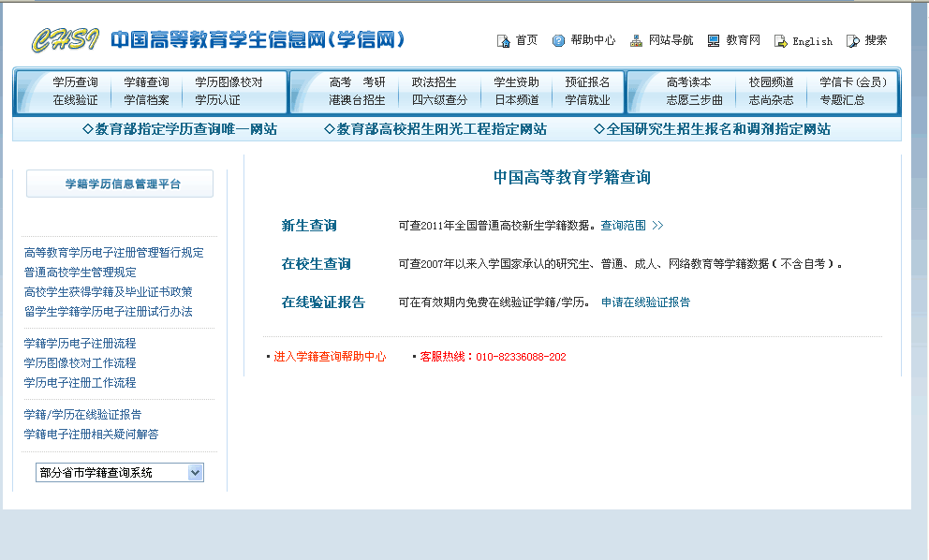
Task: Click 申请在线验证报告 link
Action: (646, 302)
